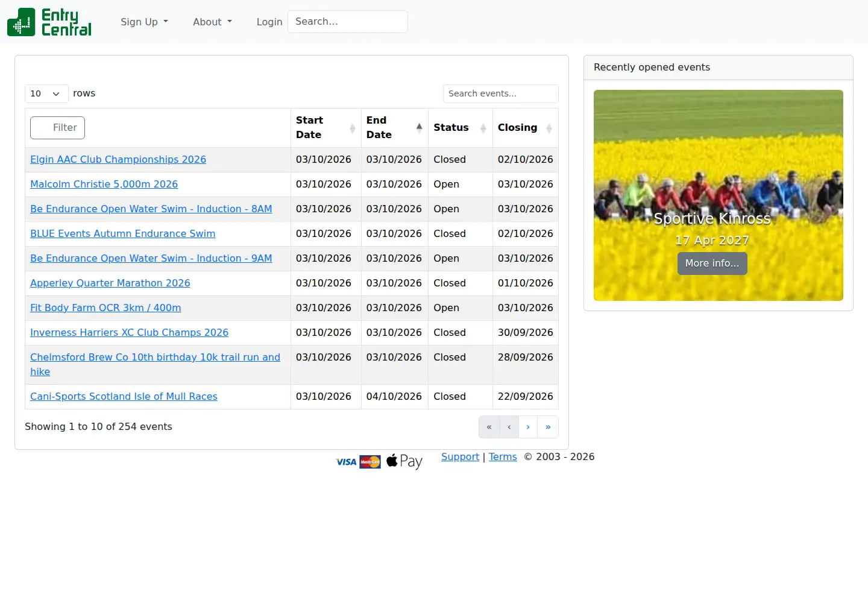Click the Sportive Kinross title text
Viewport: 868px width, 603px height.
click(712, 218)
